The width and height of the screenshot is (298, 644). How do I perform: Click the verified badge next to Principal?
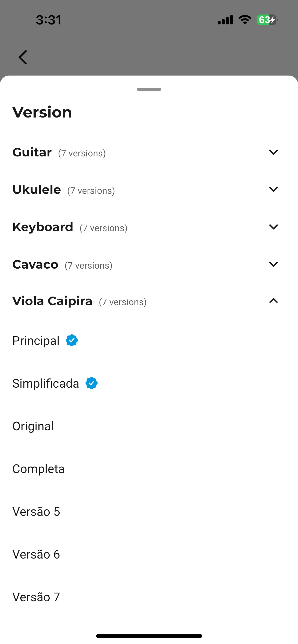72,340
